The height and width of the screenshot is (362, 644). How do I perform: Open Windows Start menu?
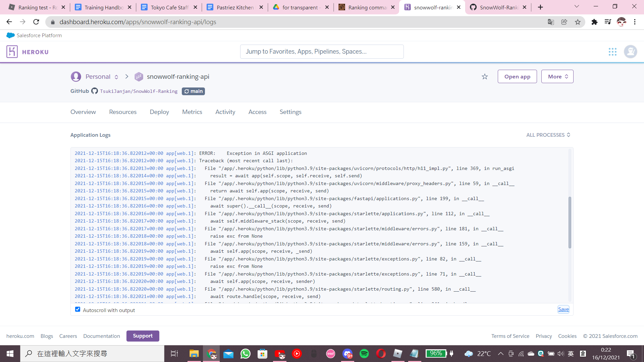(x=10, y=354)
